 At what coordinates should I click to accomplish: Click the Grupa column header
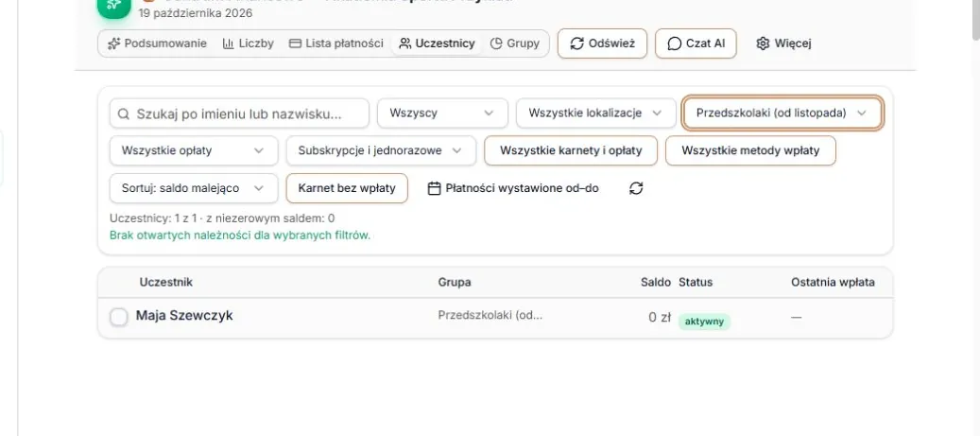click(455, 282)
